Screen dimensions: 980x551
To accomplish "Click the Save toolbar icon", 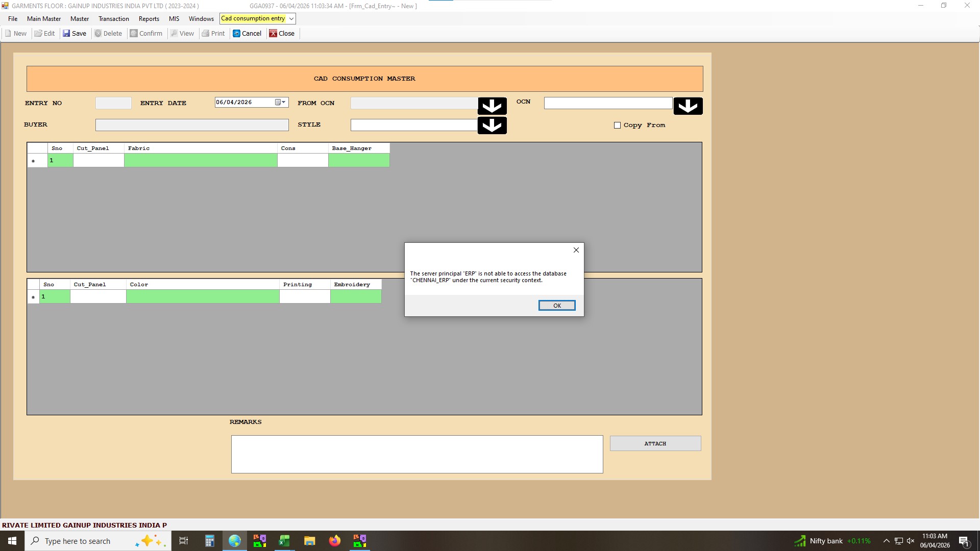I will click(x=66, y=34).
